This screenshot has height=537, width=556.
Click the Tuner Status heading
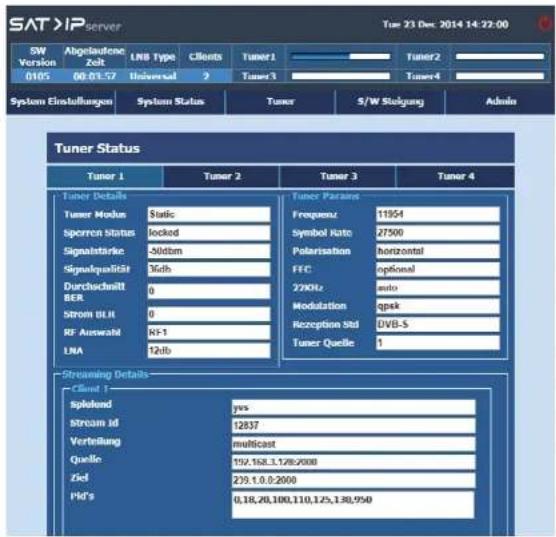[97, 148]
